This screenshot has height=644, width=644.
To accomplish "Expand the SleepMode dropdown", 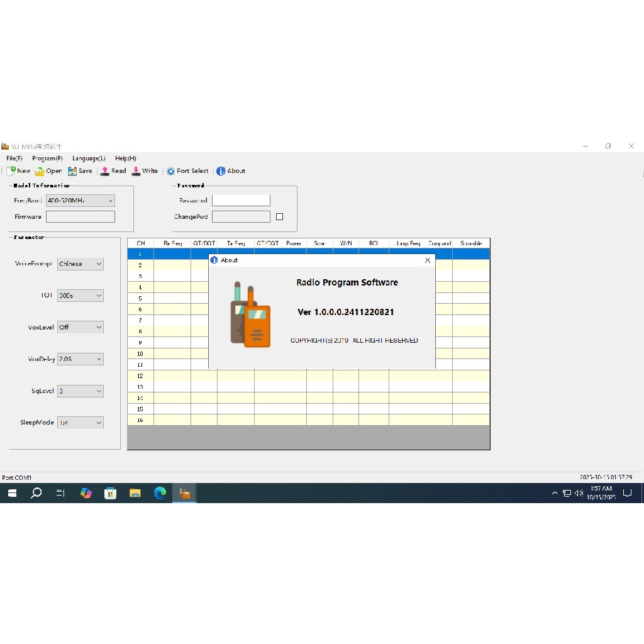I will pyautogui.click(x=99, y=423).
